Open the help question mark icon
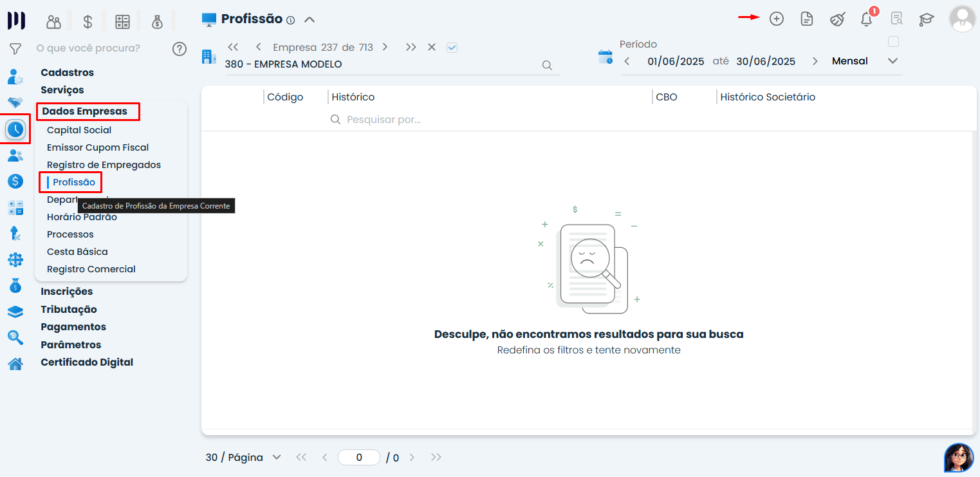Screen dimensions: 980x477 (x=180, y=48)
